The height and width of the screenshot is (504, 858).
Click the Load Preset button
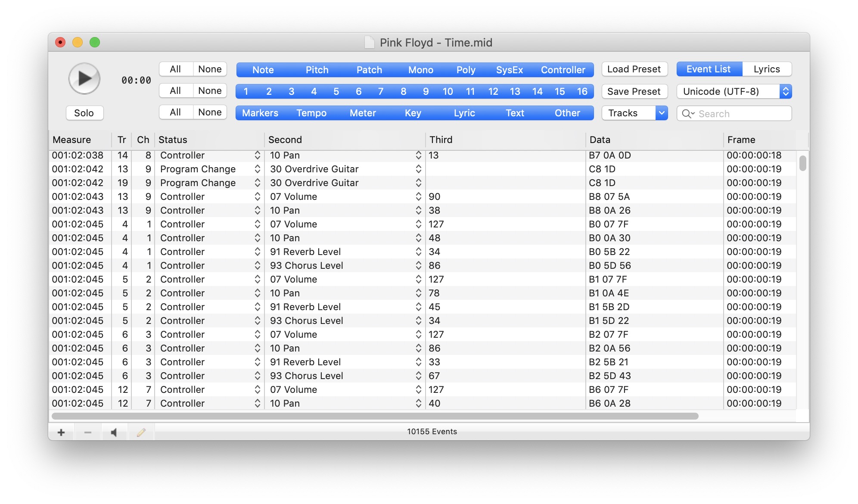point(634,69)
